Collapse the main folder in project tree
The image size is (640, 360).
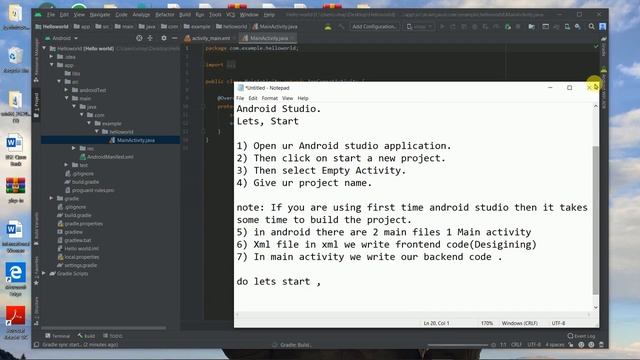(67, 98)
